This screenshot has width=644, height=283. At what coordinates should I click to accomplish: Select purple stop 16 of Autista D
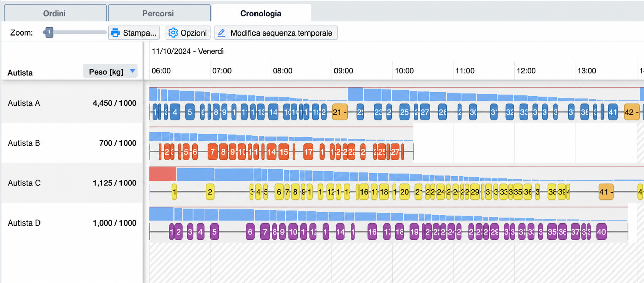click(x=372, y=232)
